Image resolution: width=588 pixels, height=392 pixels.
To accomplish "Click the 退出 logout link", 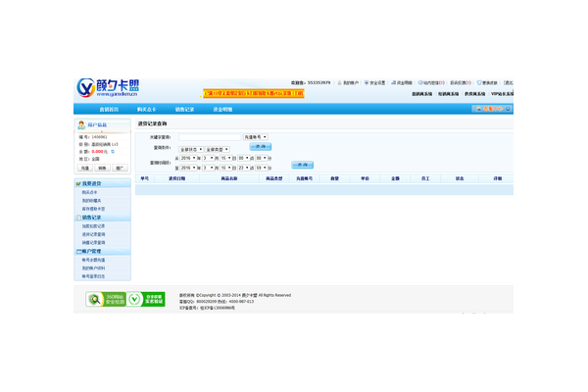I will click(509, 83).
